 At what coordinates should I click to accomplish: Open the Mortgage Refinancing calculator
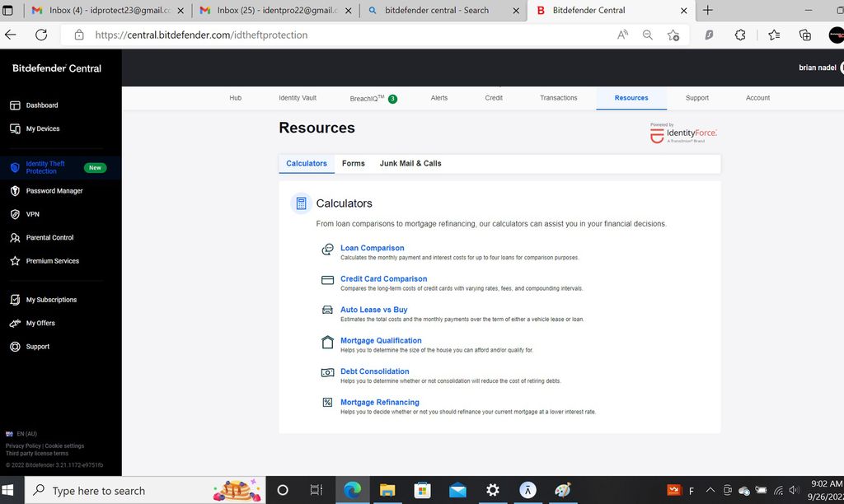point(380,402)
